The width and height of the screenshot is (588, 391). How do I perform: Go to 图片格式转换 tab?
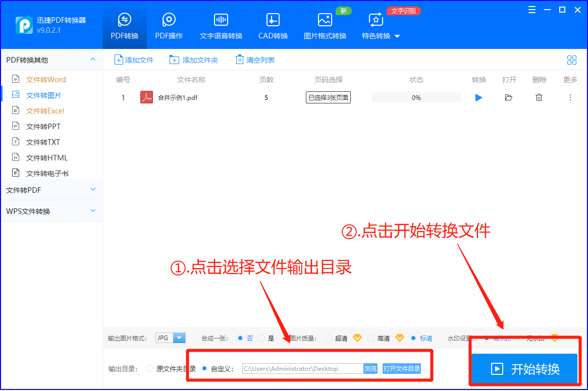point(325,26)
